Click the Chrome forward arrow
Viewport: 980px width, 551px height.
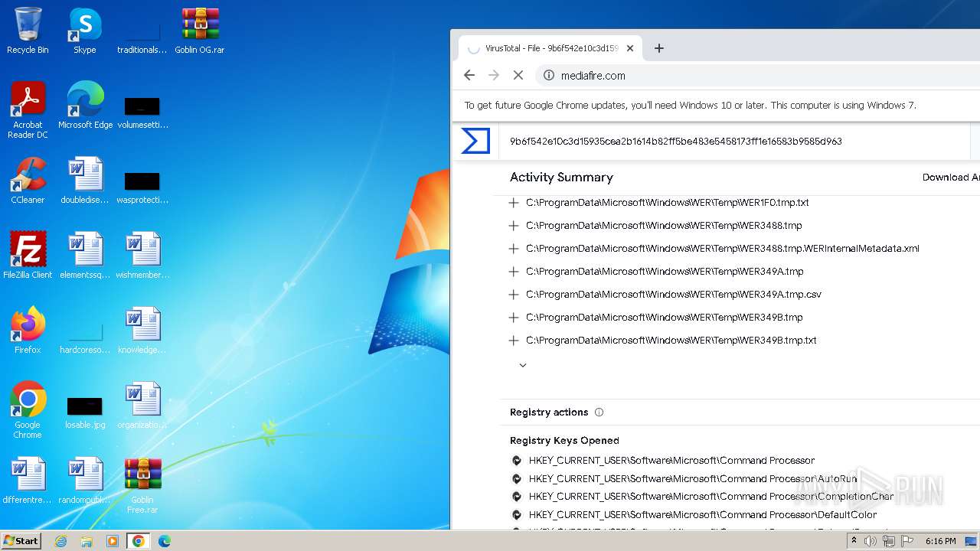[x=494, y=75]
